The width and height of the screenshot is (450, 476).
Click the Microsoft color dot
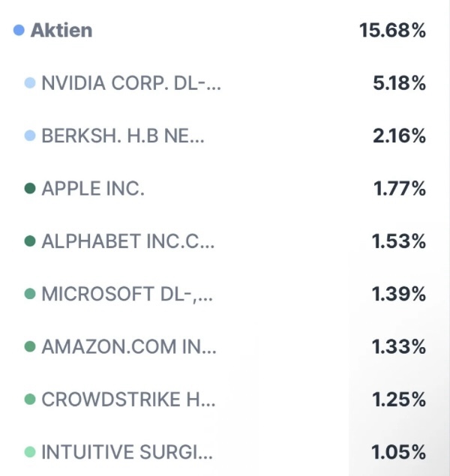pyautogui.click(x=30, y=294)
